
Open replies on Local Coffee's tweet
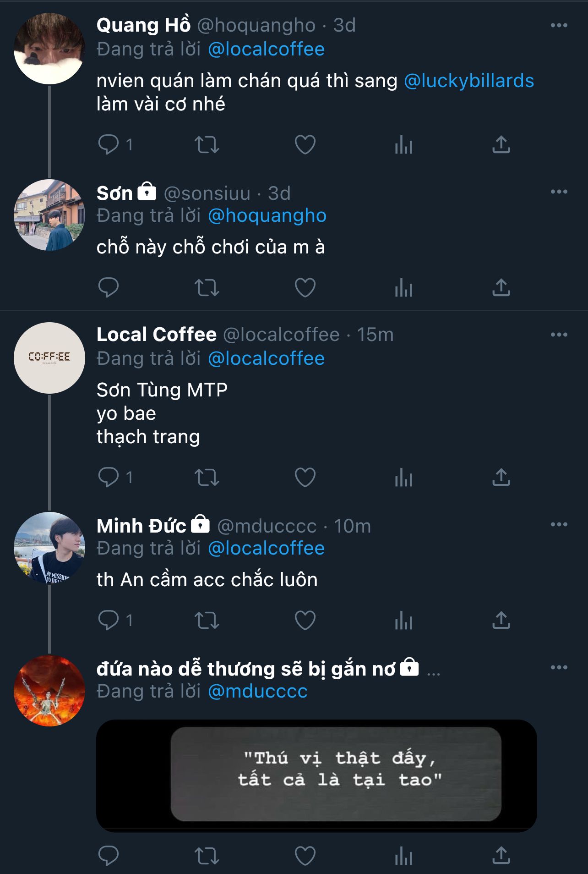pyautogui.click(x=109, y=477)
